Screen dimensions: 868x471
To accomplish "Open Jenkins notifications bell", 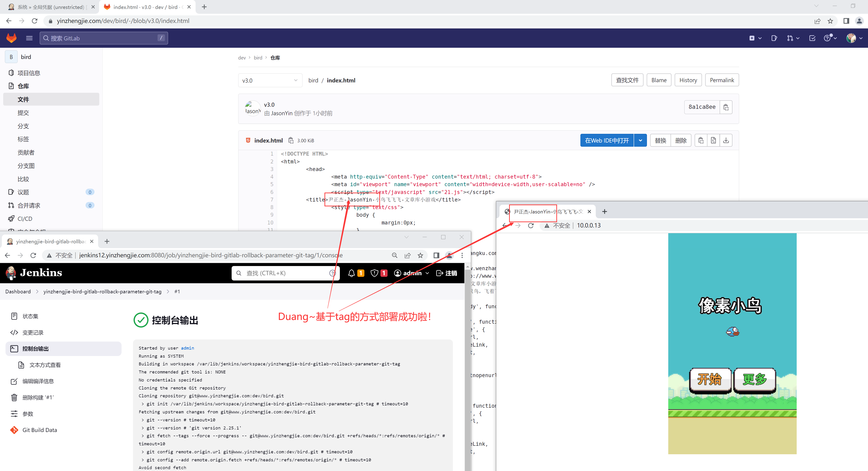I will click(352, 273).
